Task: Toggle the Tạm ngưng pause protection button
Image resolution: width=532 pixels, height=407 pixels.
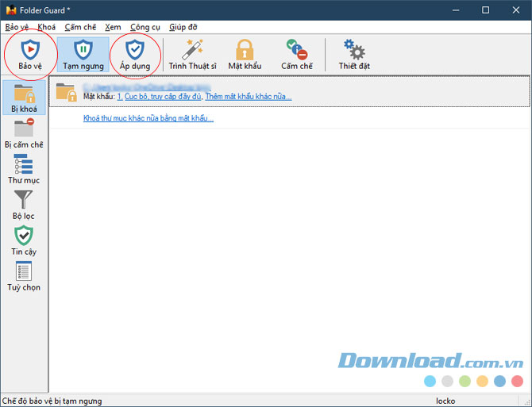Action: tap(83, 53)
